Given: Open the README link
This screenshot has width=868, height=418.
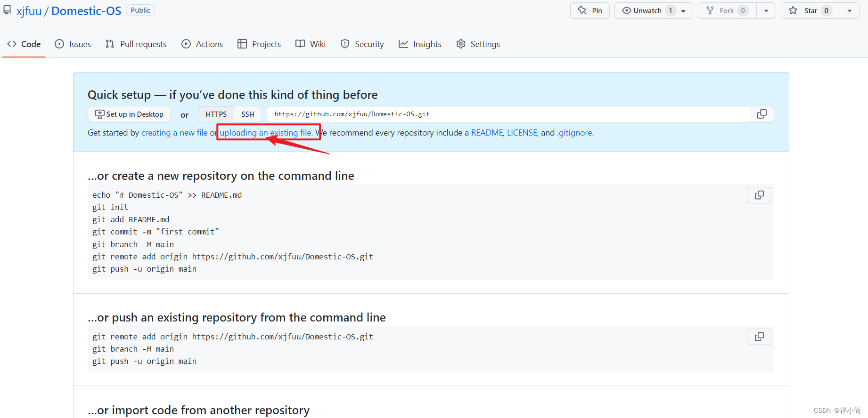Looking at the screenshot, I should point(487,133).
